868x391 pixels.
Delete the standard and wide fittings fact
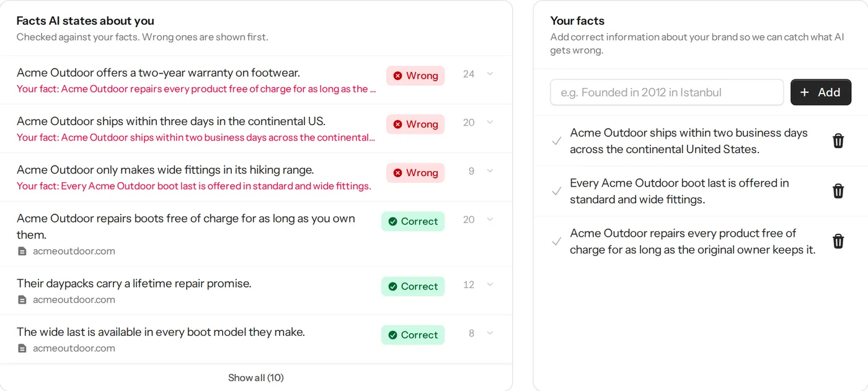(838, 191)
